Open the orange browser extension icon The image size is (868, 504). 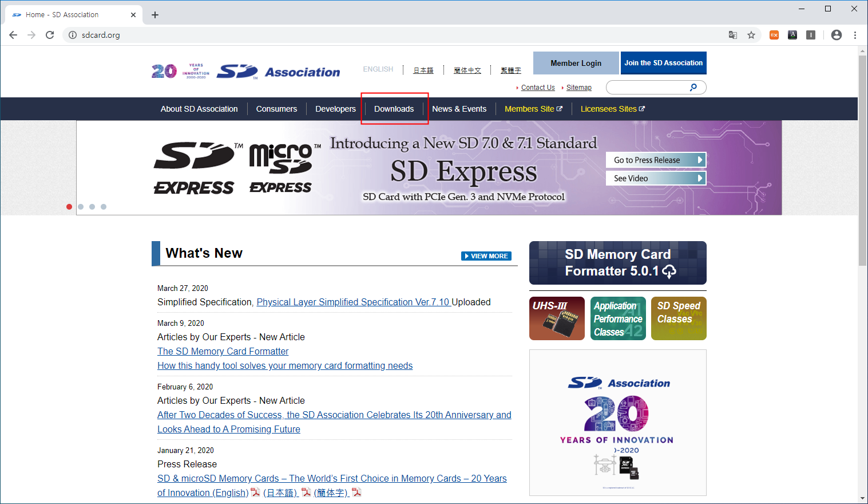point(774,35)
